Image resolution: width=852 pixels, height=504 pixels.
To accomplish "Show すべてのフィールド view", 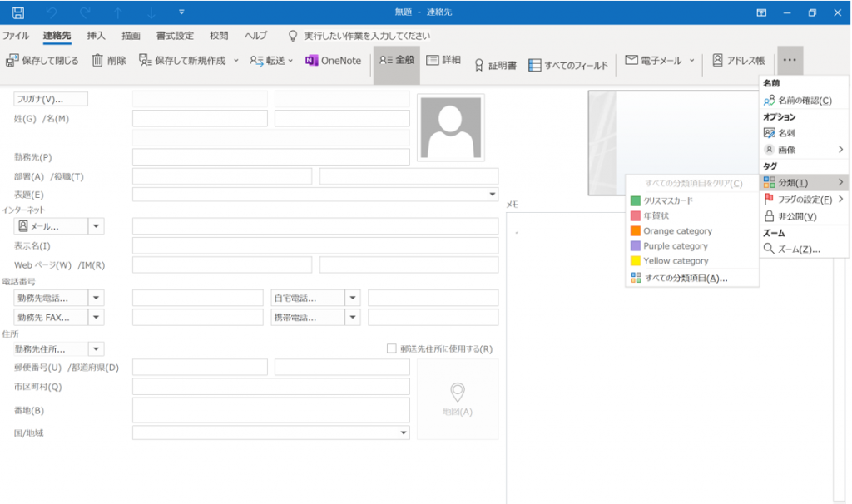I will click(x=568, y=65).
